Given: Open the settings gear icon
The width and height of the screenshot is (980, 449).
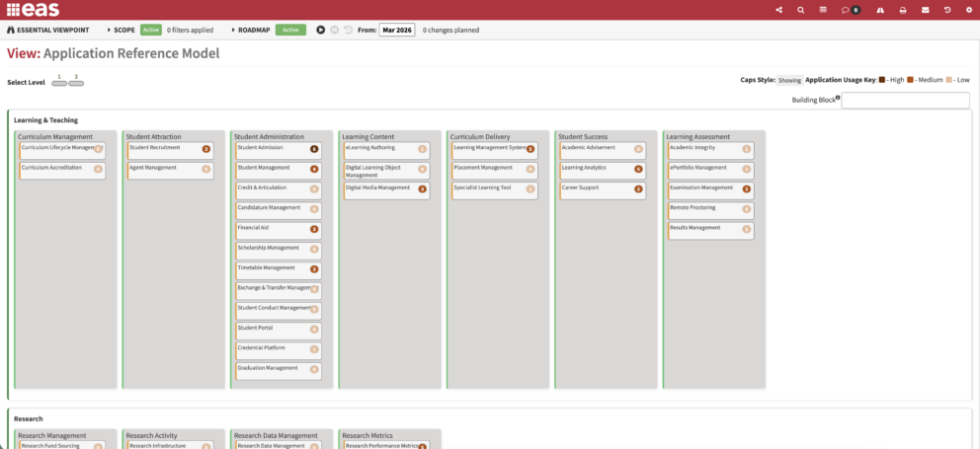Looking at the screenshot, I should 969,10.
